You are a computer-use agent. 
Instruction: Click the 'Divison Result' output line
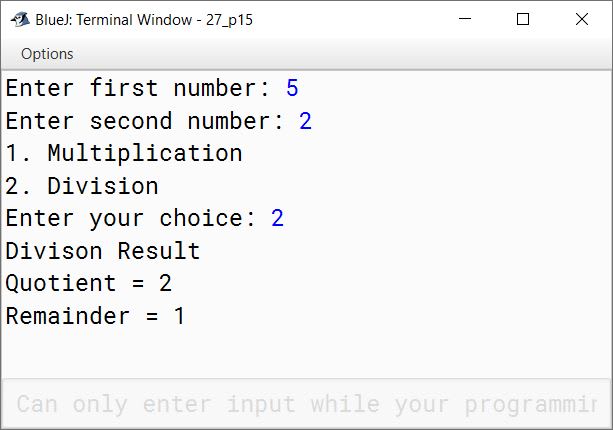pos(103,251)
